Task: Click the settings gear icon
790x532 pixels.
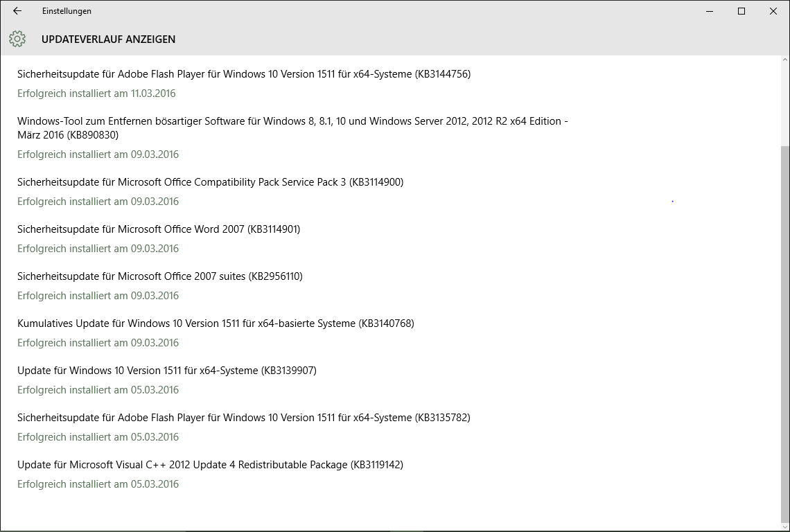Action: (17, 39)
